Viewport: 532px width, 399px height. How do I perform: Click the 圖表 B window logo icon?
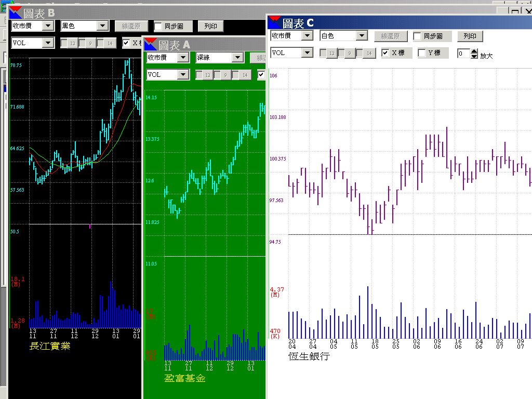[x=16, y=13]
